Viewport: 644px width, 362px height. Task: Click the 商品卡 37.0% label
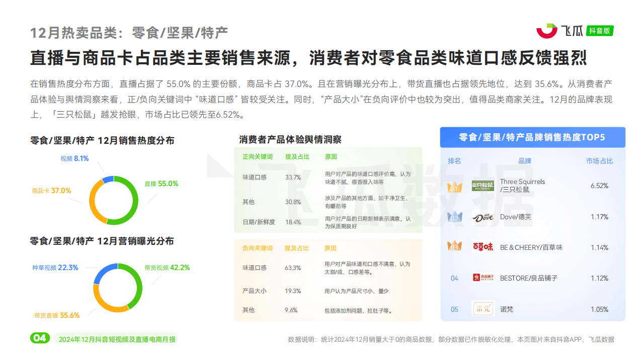(51, 191)
